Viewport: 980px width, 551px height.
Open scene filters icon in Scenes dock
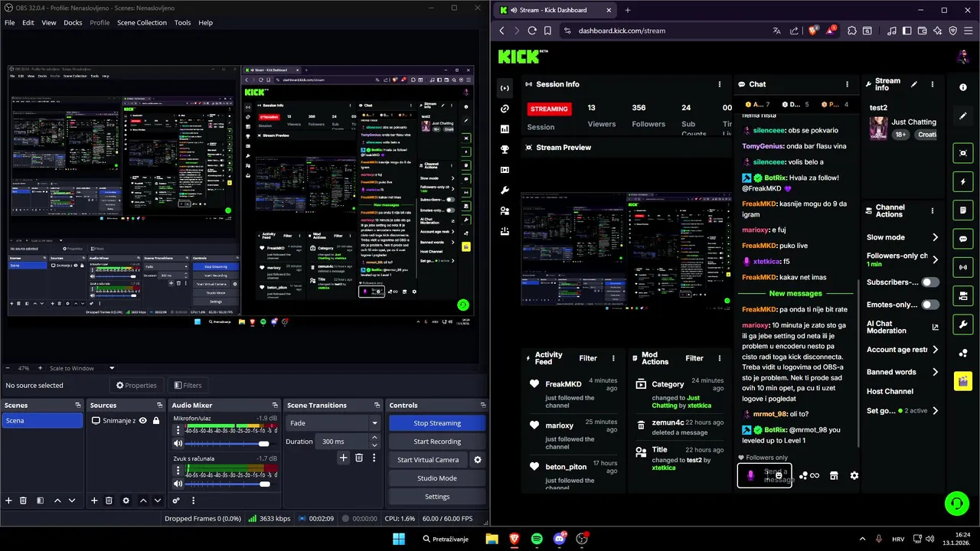click(x=40, y=500)
